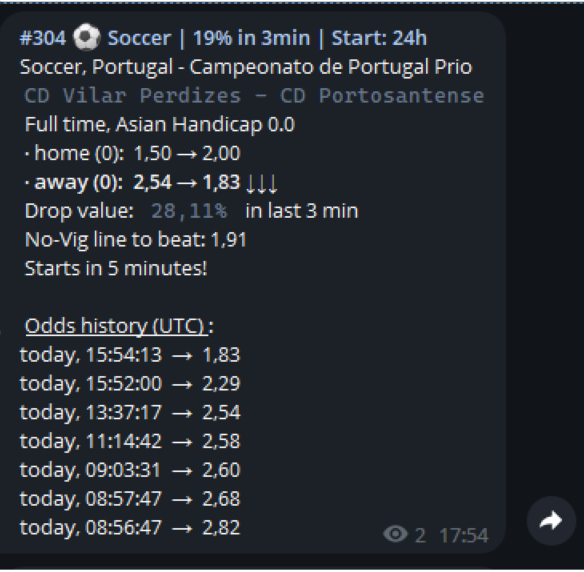Click the Odds history (UTC) heading
The image size is (584, 572).
pyautogui.click(x=117, y=326)
